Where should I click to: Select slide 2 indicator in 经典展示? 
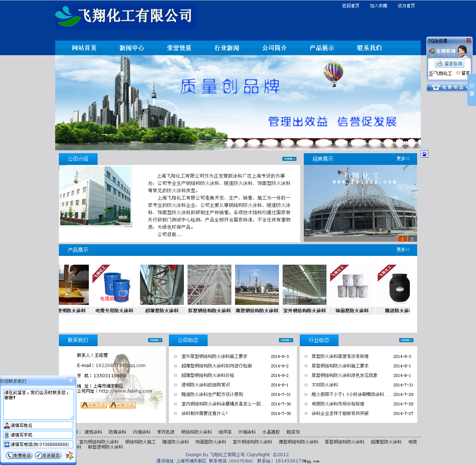click(x=412, y=239)
